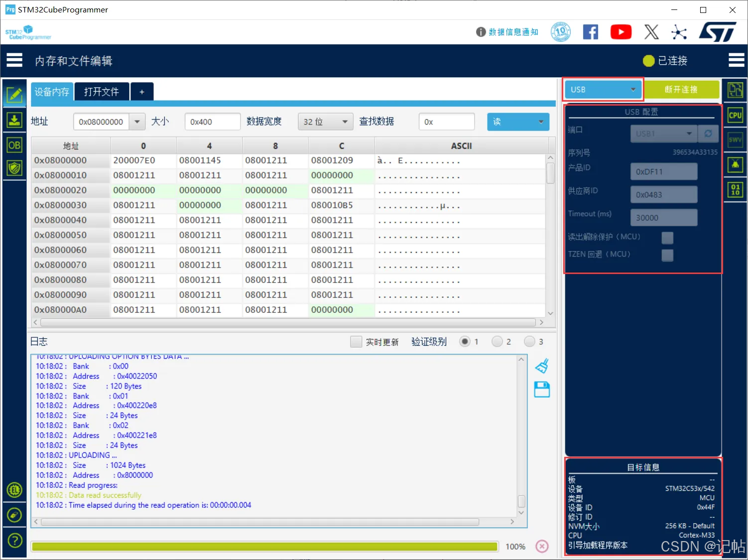This screenshot has width=748, height=560.
Task: Open the USB1 port dropdown
Action: pos(664,134)
